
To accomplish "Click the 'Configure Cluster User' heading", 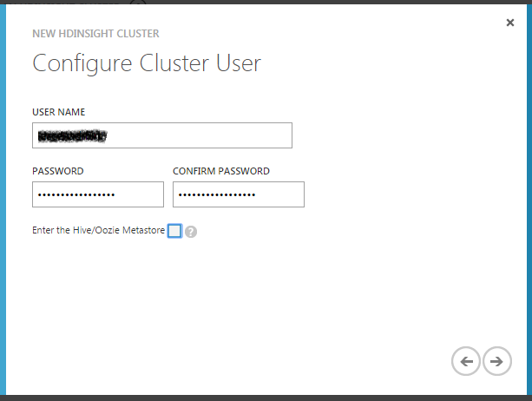I will tap(146, 63).
